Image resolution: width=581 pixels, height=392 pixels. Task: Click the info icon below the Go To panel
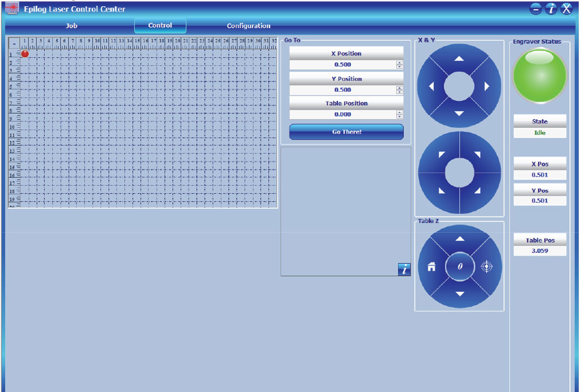403,269
